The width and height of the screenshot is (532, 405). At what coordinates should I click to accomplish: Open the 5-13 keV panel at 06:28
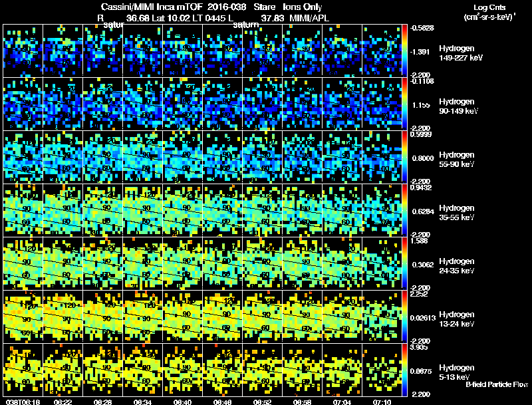pos(103,370)
